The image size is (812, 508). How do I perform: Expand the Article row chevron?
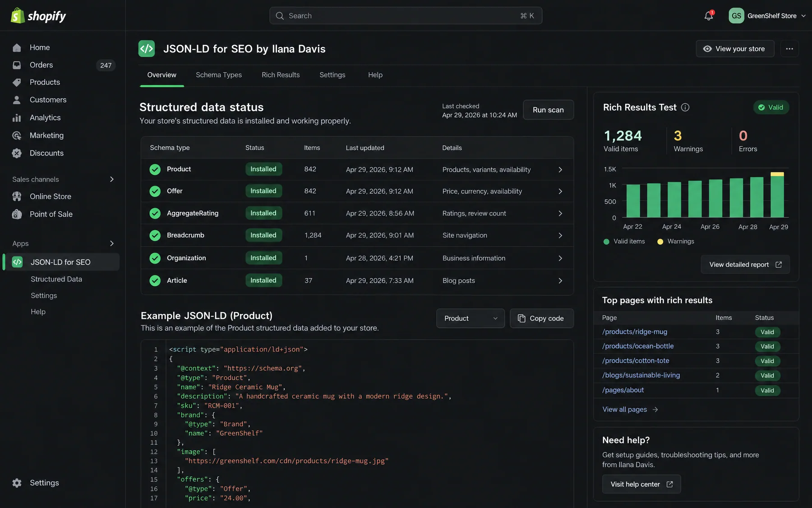click(x=560, y=281)
